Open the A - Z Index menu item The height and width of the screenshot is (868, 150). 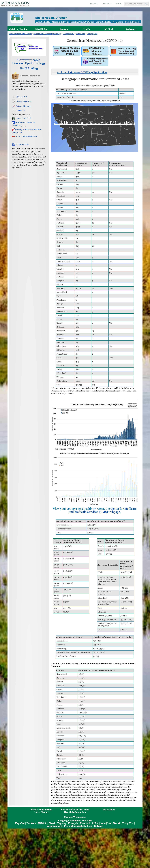click(118, 22)
